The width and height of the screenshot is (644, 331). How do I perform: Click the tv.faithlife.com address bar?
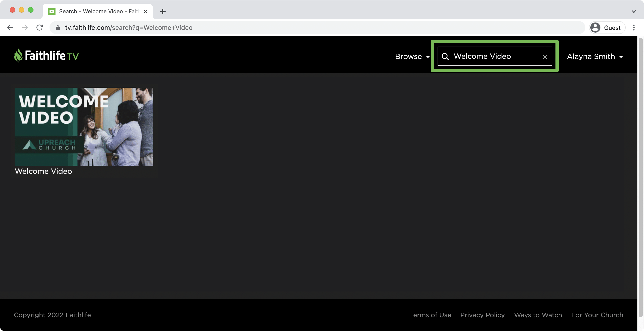pos(317,28)
